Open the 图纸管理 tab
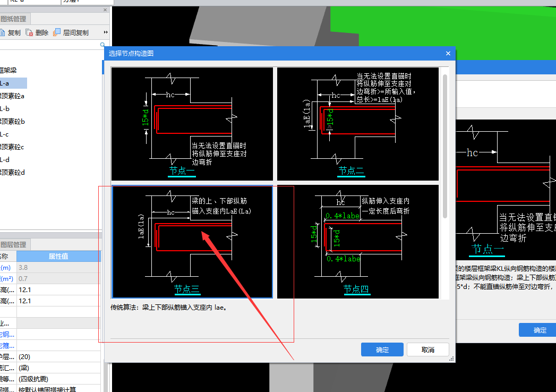This screenshot has height=392, width=556. (x=14, y=19)
